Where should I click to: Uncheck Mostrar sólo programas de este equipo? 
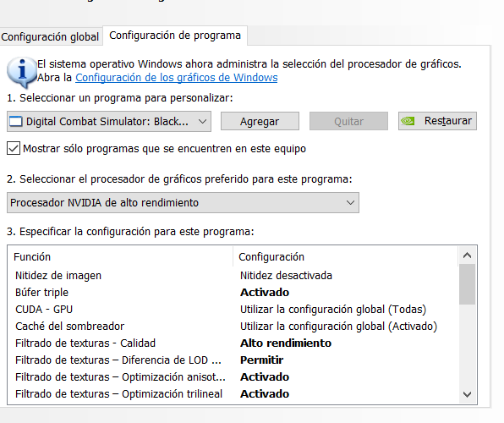click(14, 148)
